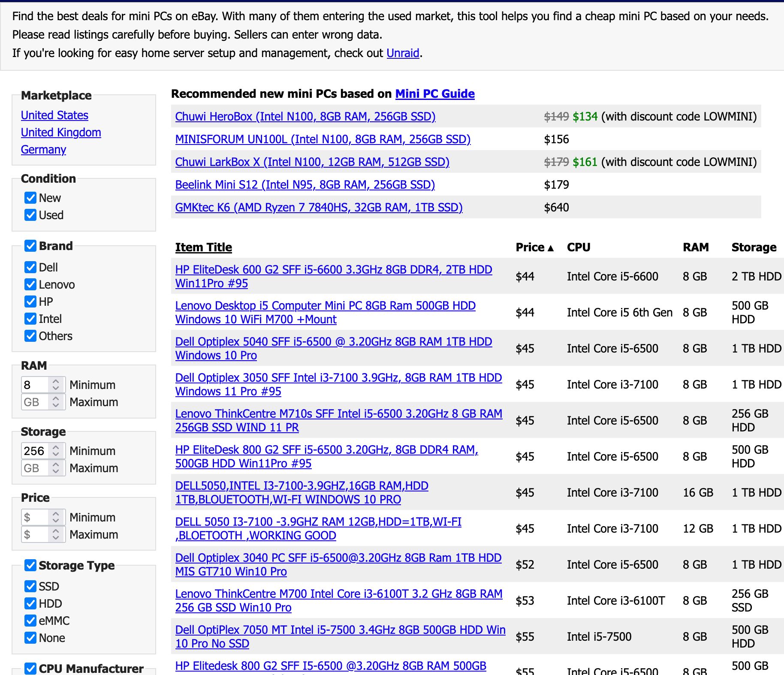Open MINISFORUM UN100L listing
Screen dimensions: 784x675
323,139
